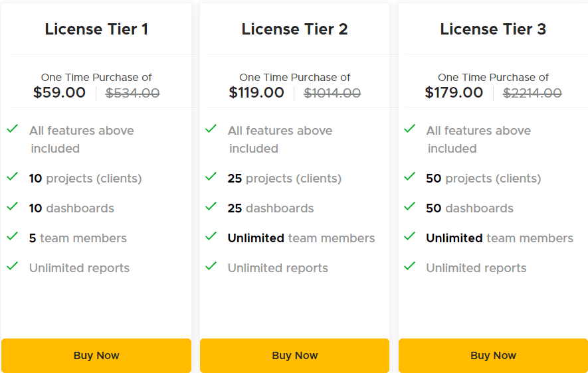
Task: Click Tier 1 'All features above included' text
Action: [81, 139]
